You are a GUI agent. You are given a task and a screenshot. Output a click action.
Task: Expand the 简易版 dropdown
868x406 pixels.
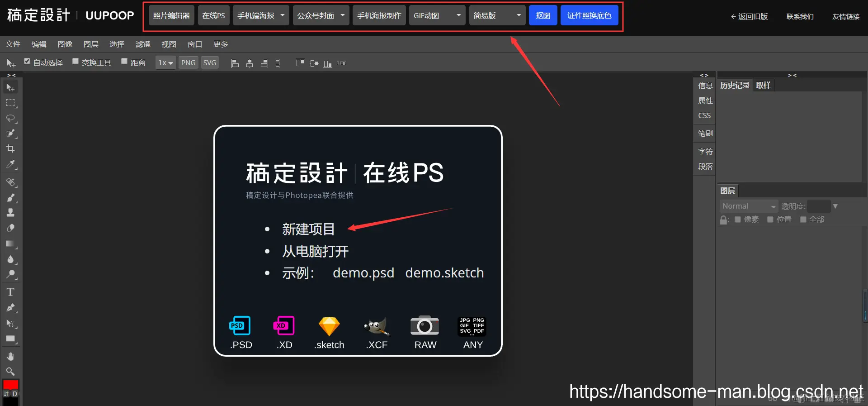click(497, 15)
